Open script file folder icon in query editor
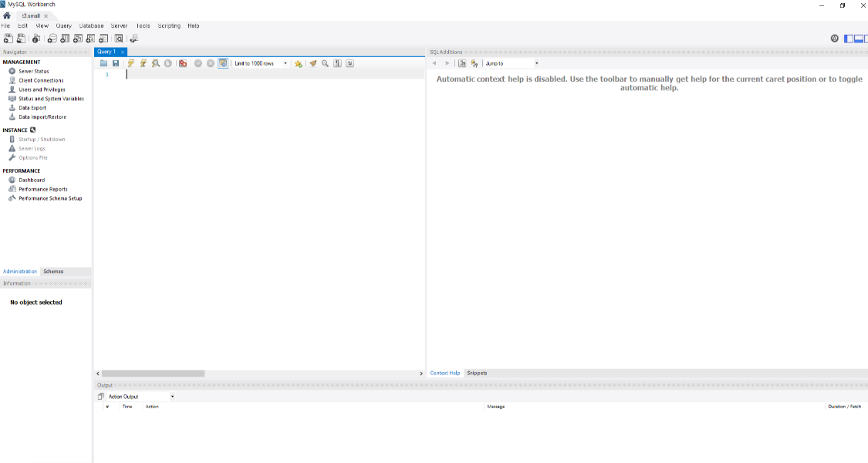Image resolution: width=868 pixels, height=463 pixels. coord(103,63)
